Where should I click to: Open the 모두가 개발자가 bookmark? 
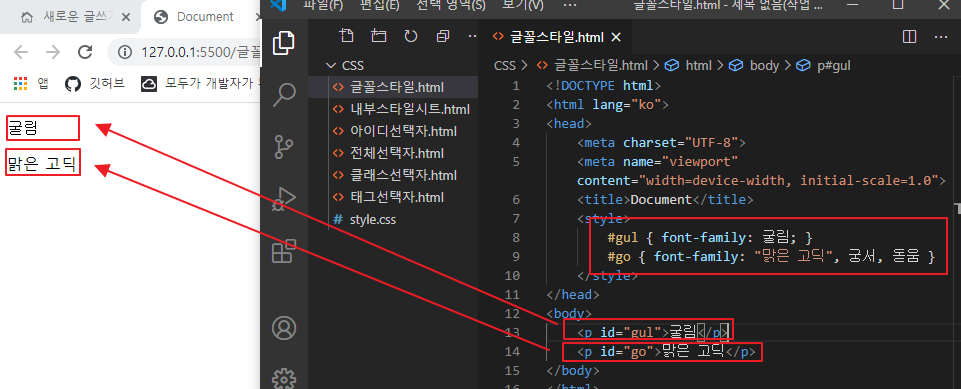tap(200, 84)
